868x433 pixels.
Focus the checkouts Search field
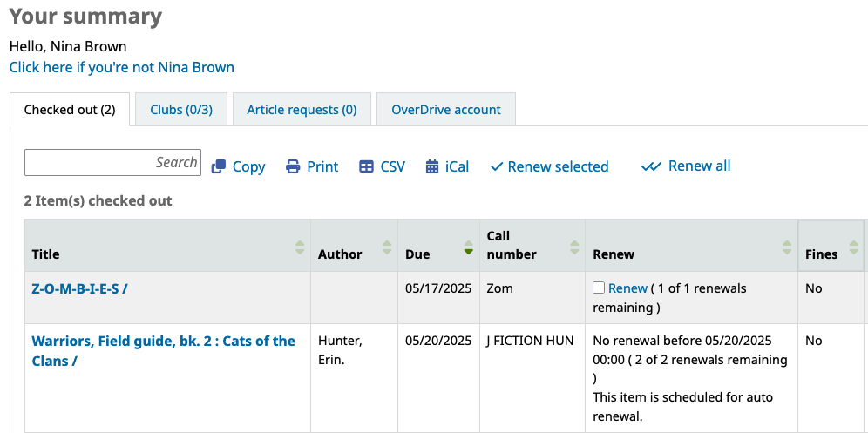coord(112,162)
